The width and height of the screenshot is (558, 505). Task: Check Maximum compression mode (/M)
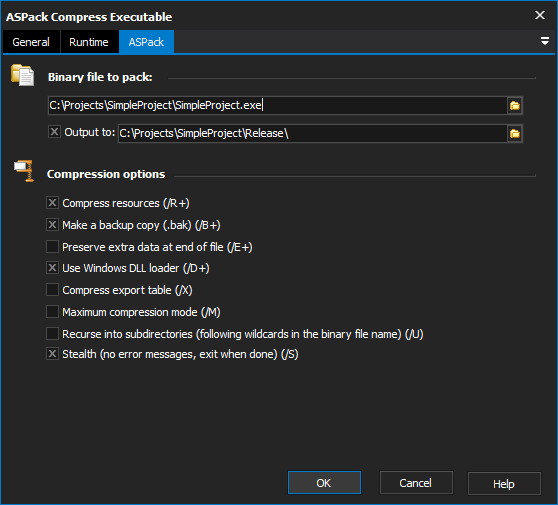click(52, 312)
